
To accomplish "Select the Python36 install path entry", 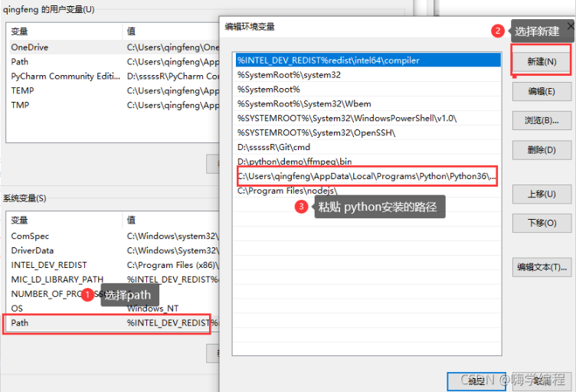I will [x=368, y=176].
